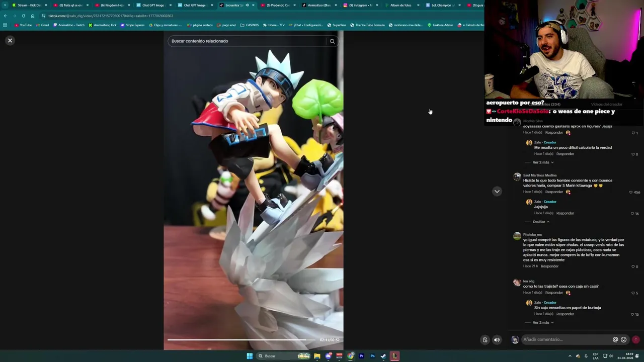
Task: Collapse replies with 'Ocultar'
Action: [541, 222]
